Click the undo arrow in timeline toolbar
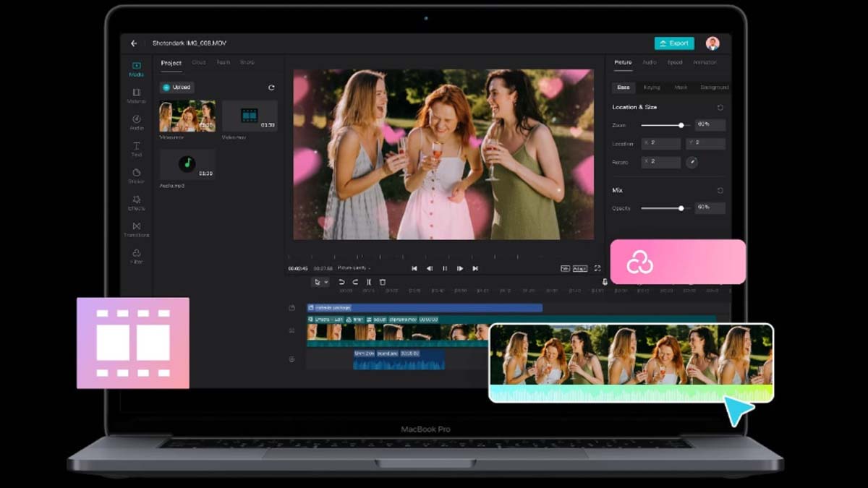The image size is (868, 488). (x=341, y=282)
